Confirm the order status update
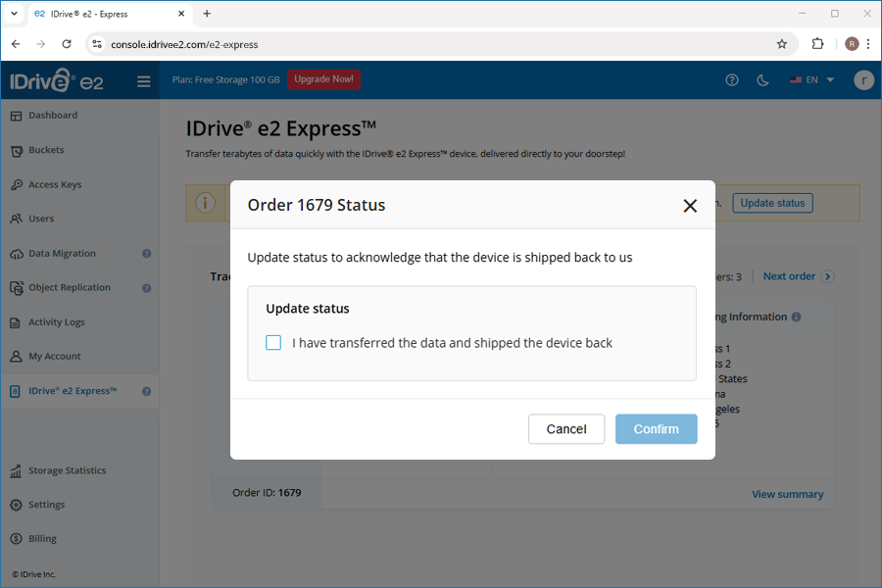882x588 pixels. point(656,429)
